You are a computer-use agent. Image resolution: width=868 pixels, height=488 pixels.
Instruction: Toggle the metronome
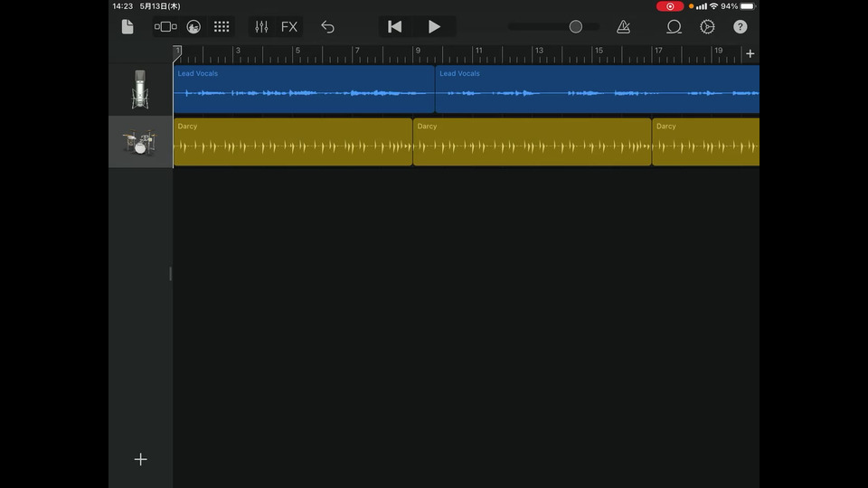coord(623,26)
